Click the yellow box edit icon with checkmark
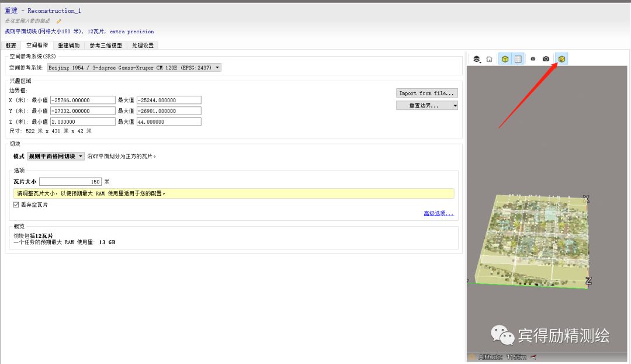Image resolution: width=631 pixels, height=364 pixels. pyautogui.click(x=561, y=59)
